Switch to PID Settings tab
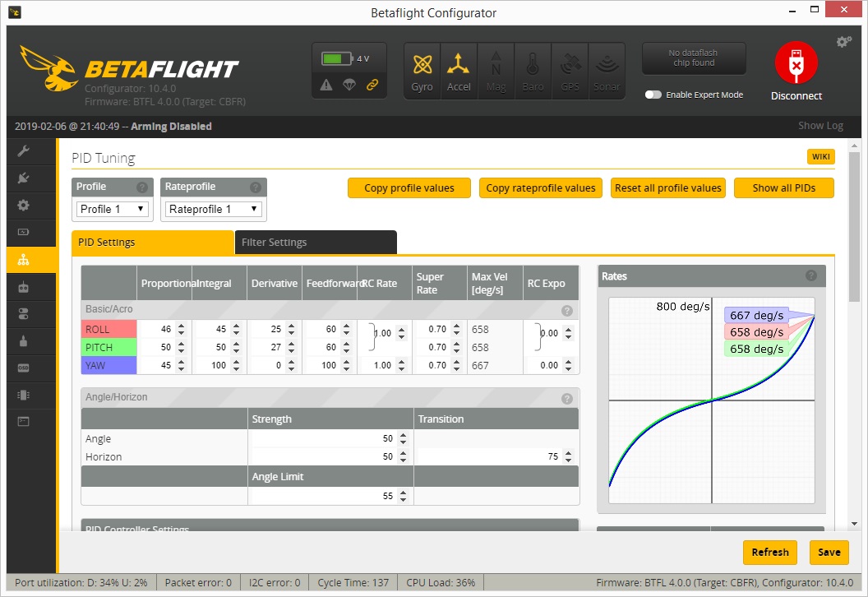This screenshot has width=868, height=597. pos(153,243)
